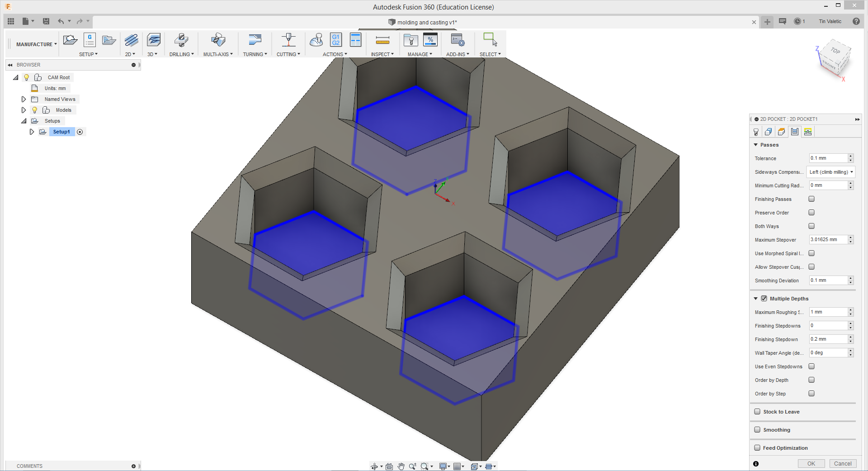
Task: Open the INSPECT menu label
Action: (382, 54)
